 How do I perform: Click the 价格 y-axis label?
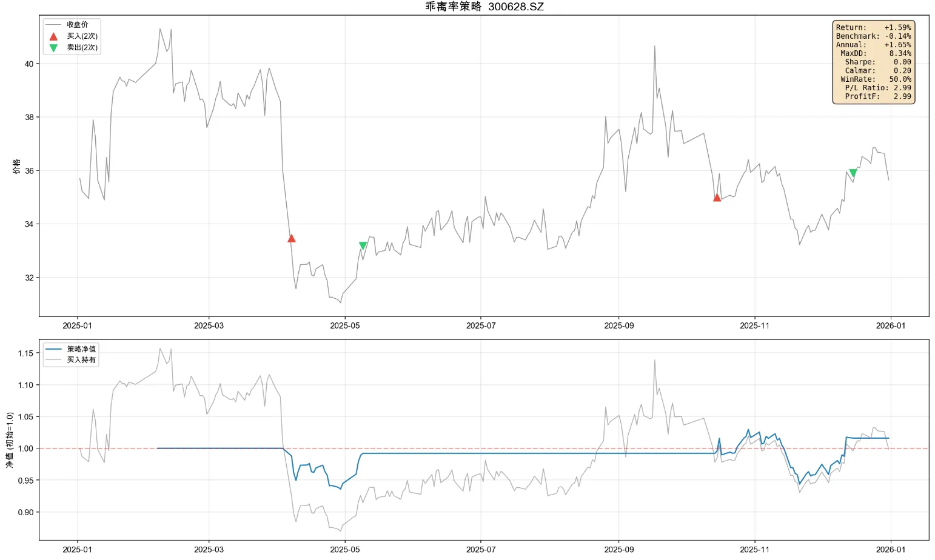click(16, 166)
